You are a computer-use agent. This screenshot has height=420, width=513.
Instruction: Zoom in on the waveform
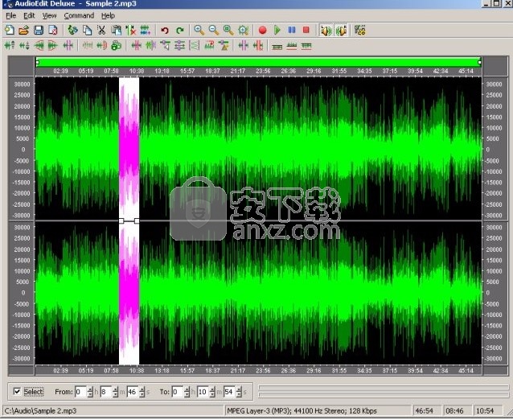pos(199,30)
